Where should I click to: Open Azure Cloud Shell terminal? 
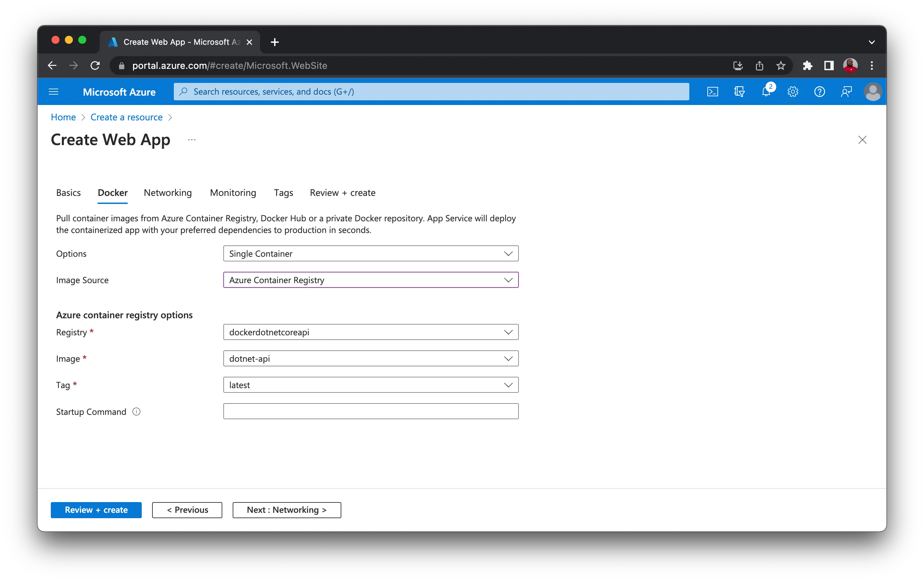pos(712,91)
